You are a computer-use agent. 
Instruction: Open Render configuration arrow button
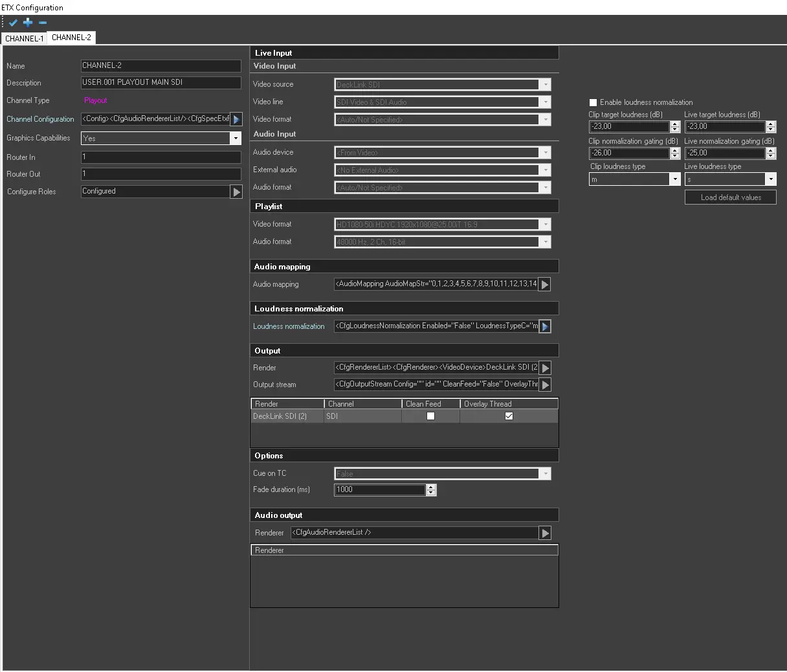545,368
